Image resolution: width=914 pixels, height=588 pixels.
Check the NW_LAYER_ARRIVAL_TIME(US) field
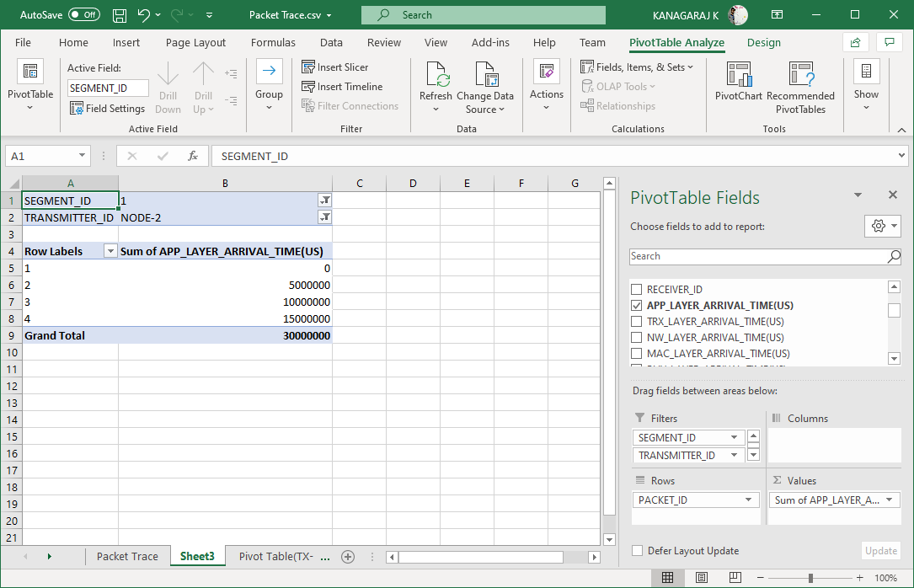[x=637, y=338]
